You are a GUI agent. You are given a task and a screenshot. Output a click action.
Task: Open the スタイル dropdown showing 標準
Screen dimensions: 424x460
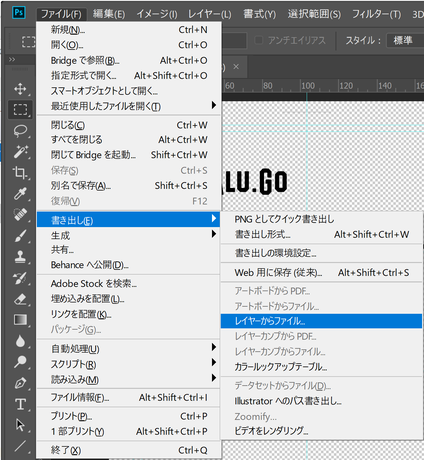[x=405, y=41]
